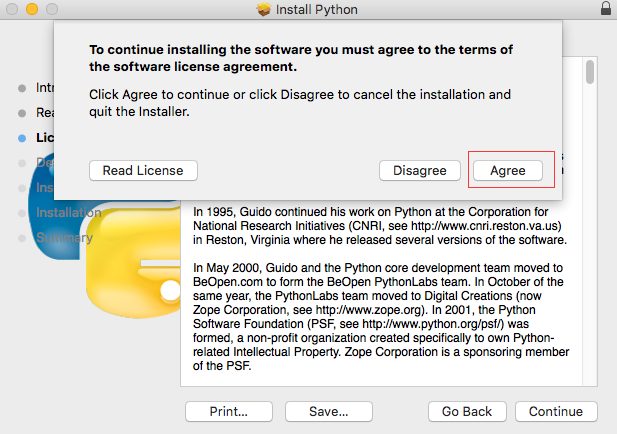This screenshot has height=434, width=617.
Task: Open the Read License button
Action: click(143, 170)
